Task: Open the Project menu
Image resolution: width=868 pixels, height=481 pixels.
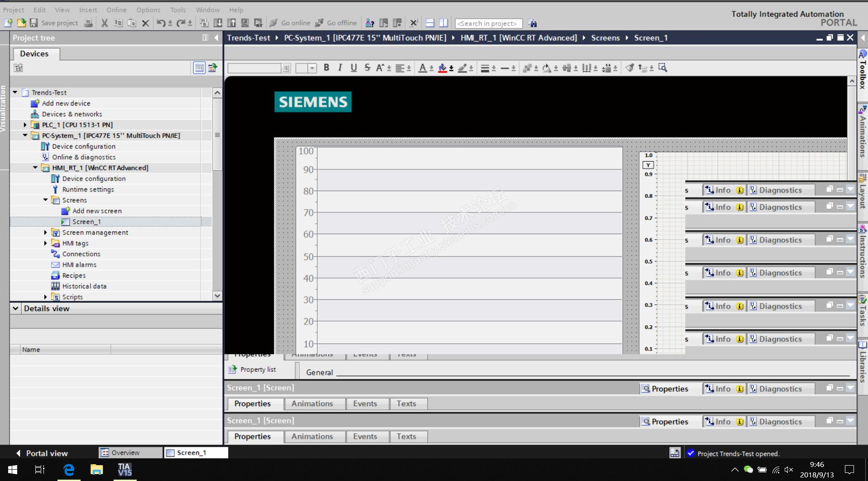Action: [x=14, y=10]
